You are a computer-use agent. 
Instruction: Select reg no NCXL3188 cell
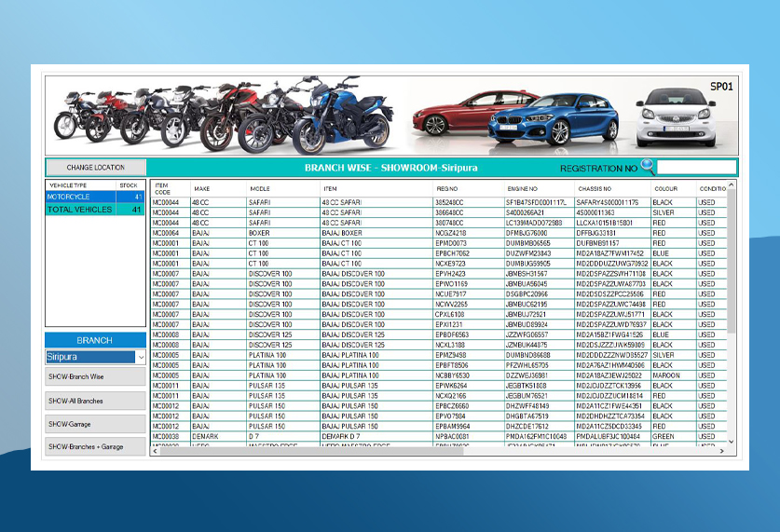point(469,345)
